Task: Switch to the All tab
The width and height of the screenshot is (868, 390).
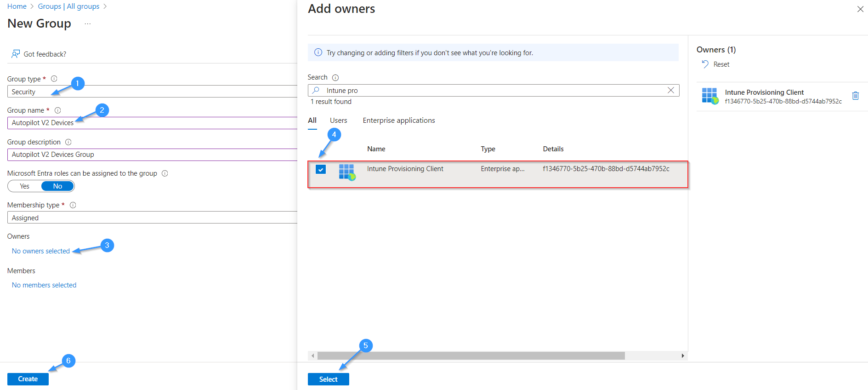Action: click(312, 120)
